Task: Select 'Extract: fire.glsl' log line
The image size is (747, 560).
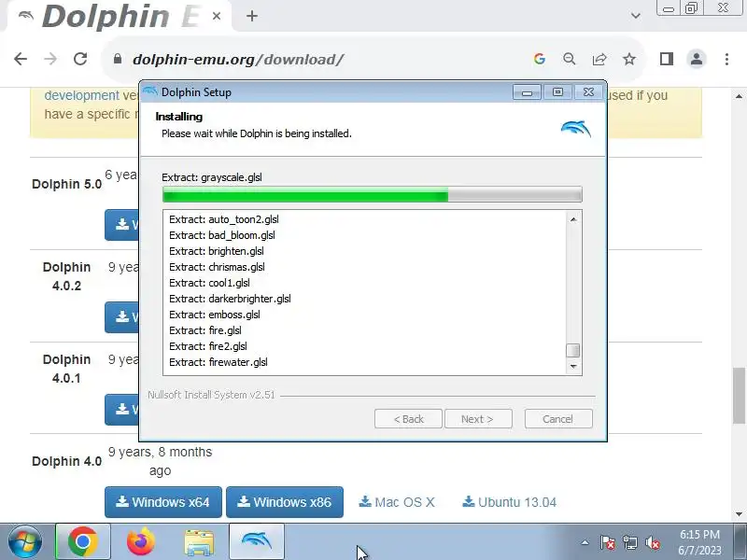Action: click(x=205, y=330)
